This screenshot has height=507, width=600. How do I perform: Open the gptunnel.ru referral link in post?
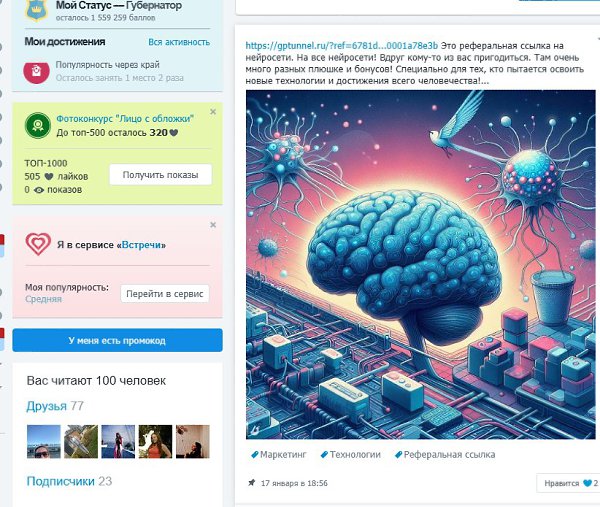pos(341,46)
